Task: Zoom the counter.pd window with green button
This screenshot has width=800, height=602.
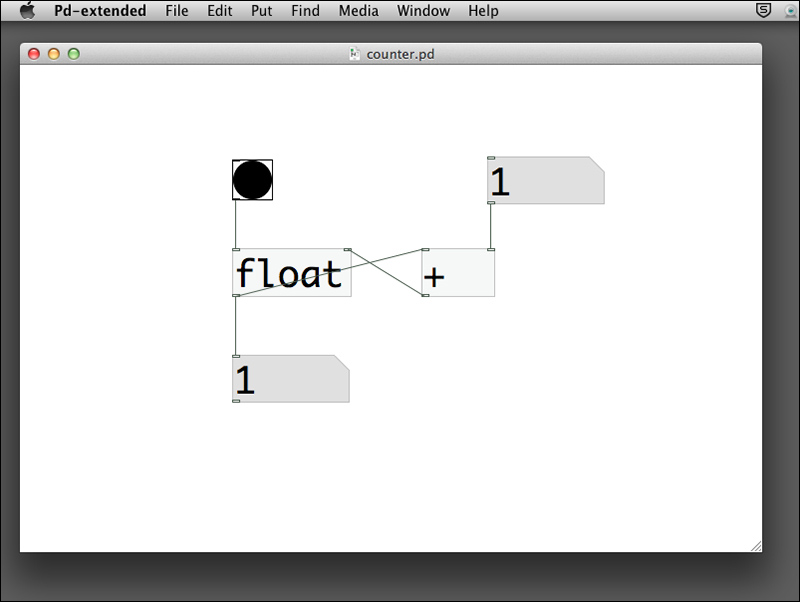Action: click(73, 54)
